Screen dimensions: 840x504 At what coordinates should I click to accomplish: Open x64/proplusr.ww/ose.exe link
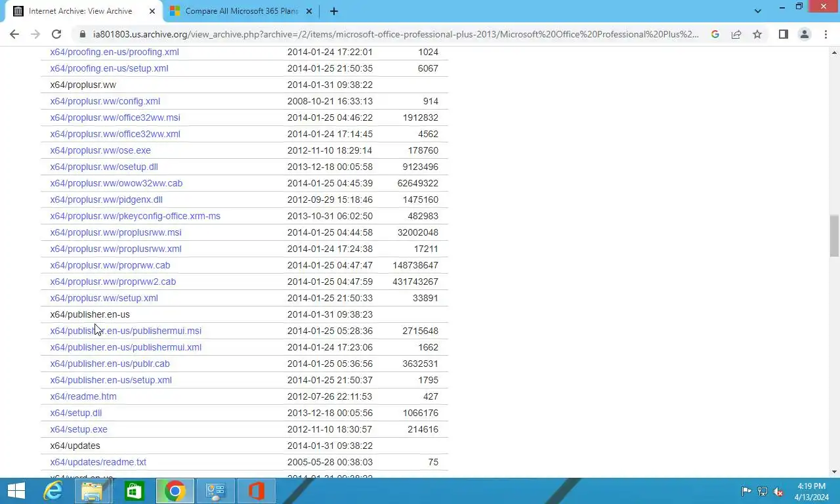100,150
